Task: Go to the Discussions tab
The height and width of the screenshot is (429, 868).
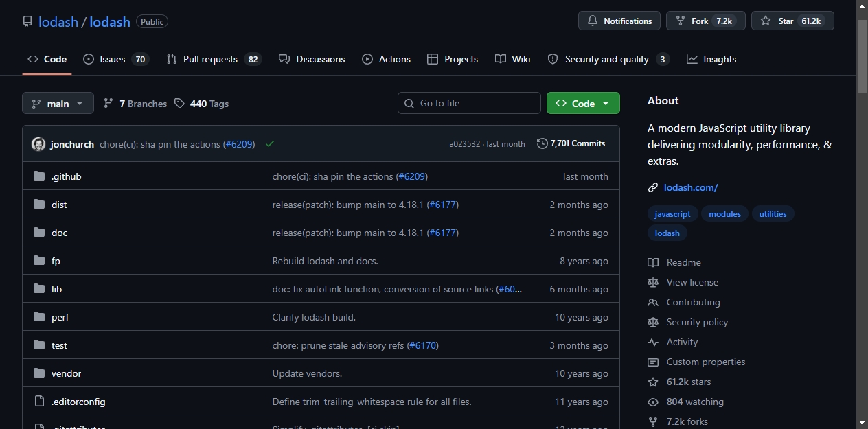Action: click(x=312, y=59)
